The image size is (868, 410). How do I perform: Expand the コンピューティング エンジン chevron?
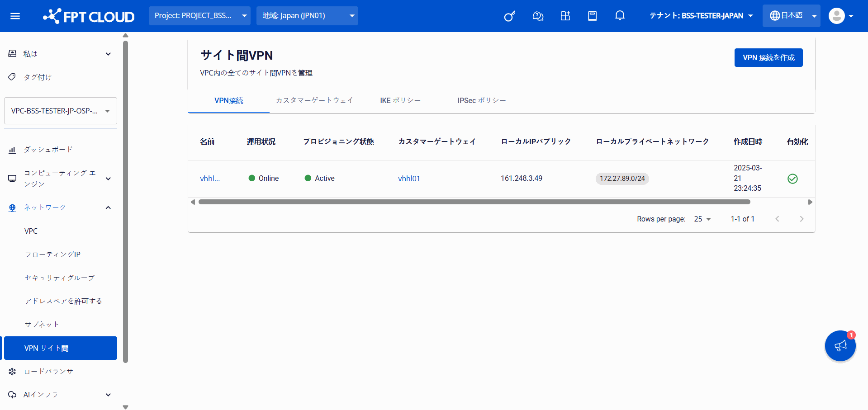(x=108, y=179)
